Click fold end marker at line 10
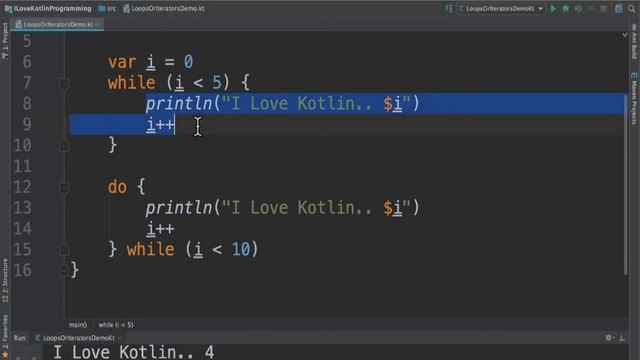The height and width of the screenshot is (360, 640). tap(64, 145)
